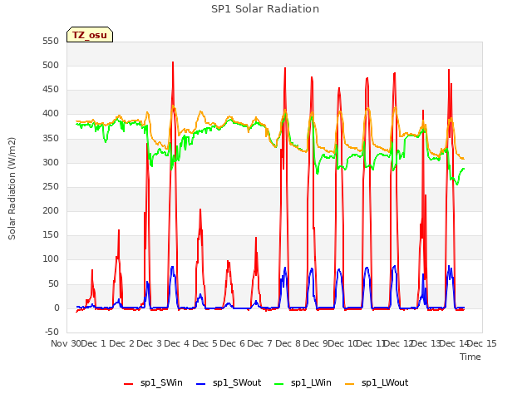532x399 pixels.
Task: Click the sp1_SWout legend entry
Action: (x=229, y=382)
